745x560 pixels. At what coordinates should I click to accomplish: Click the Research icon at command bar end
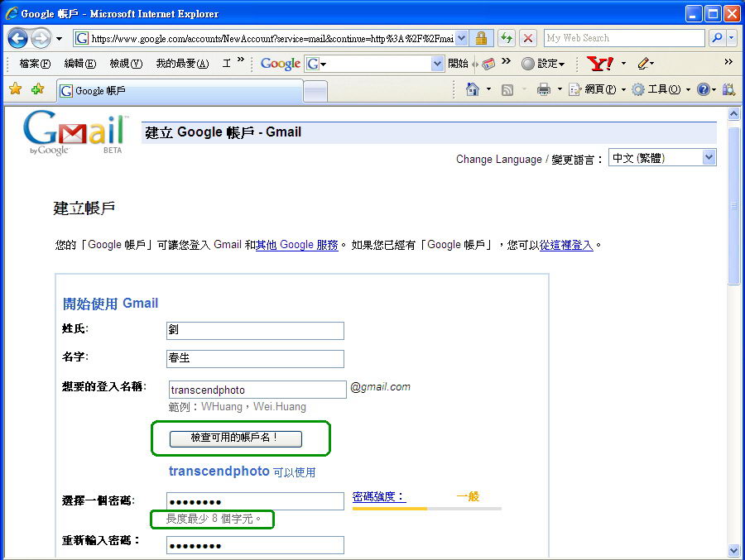(728, 89)
